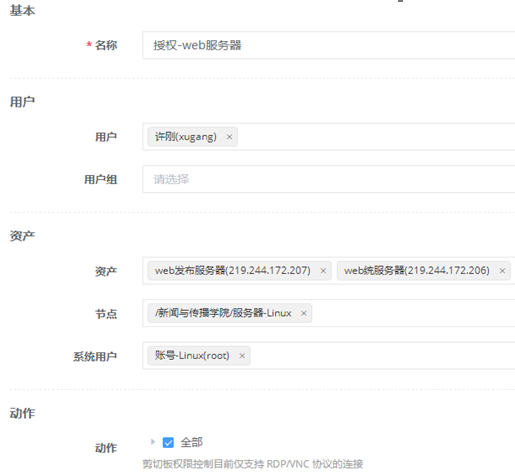
Task: Remove the 账号-Linux(root) system user tag
Action: [x=242, y=356]
